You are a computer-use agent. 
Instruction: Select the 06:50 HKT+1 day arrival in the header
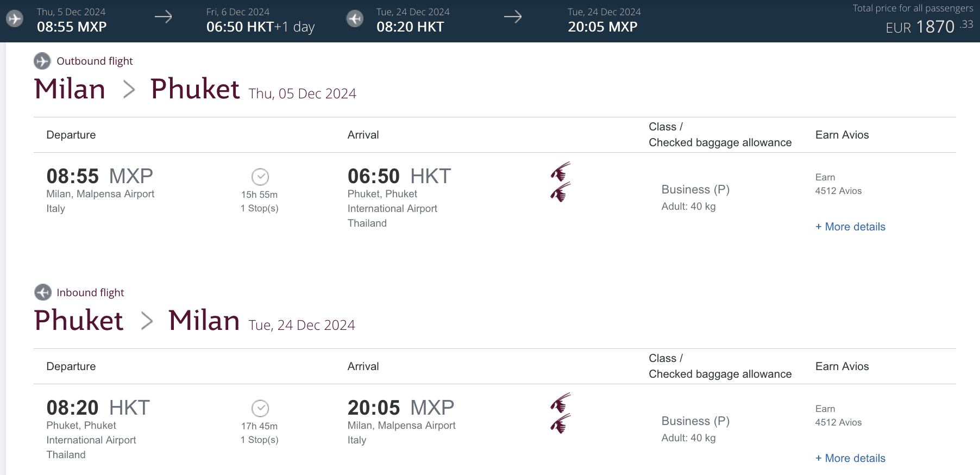point(260,27)
